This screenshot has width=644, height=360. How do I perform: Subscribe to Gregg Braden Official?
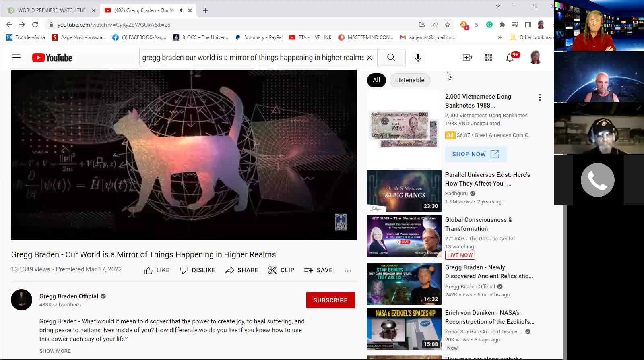tap(330, 300)
